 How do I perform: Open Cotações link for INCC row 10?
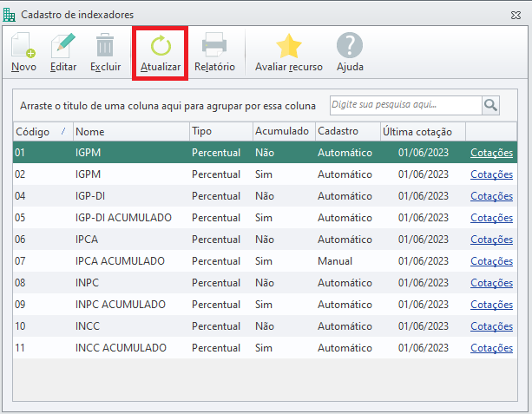point(491,326)
